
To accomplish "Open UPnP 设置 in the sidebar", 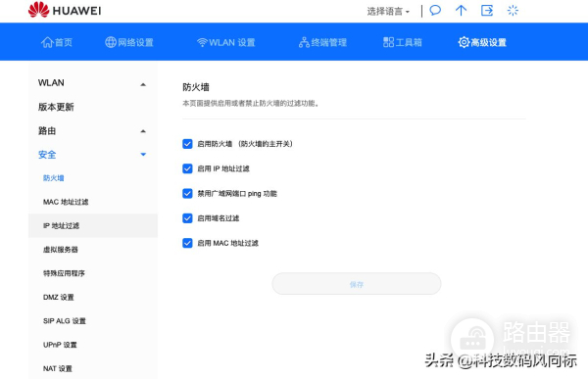I will (x=60, y=345).
